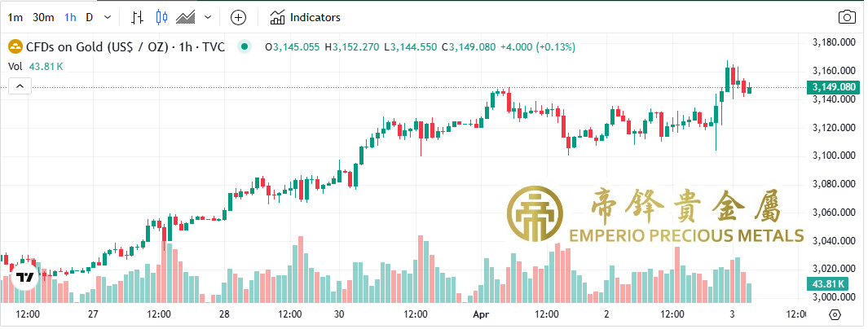Take a snapshot with the camera icon

coord(847,17)
